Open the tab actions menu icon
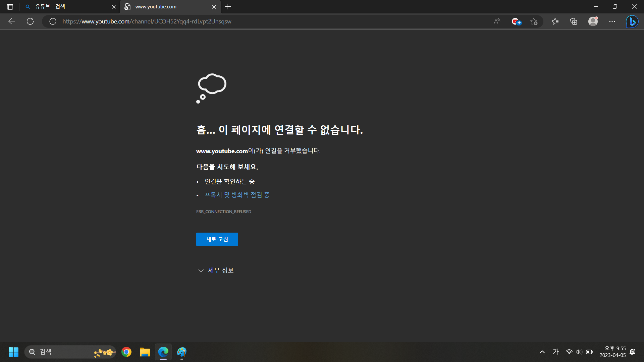The image size is (644, 362). point(10,7)
